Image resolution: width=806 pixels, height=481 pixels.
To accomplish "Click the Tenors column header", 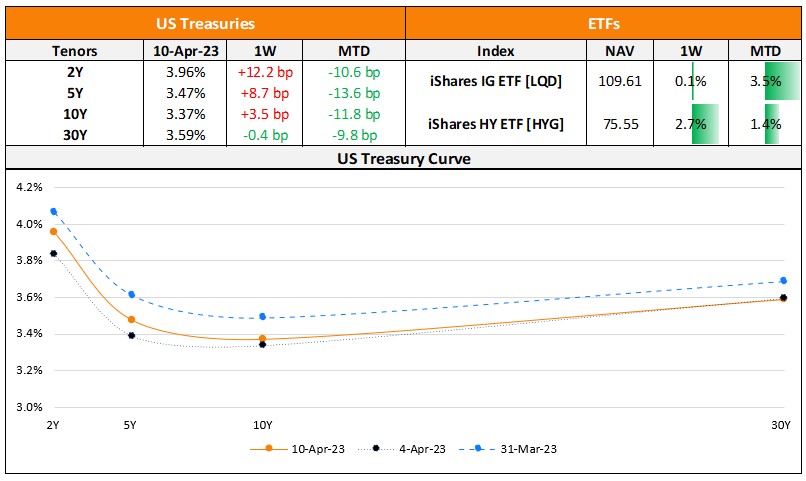I will point(74,50).
